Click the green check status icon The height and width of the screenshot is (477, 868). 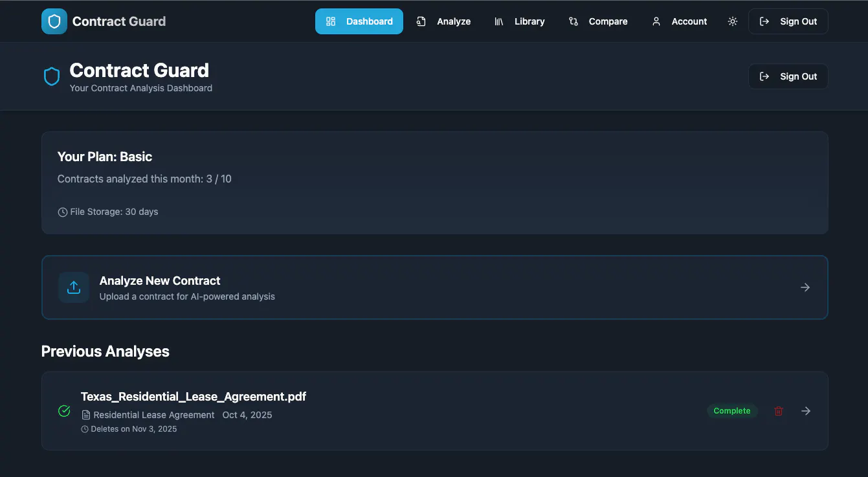click(64, 411)
